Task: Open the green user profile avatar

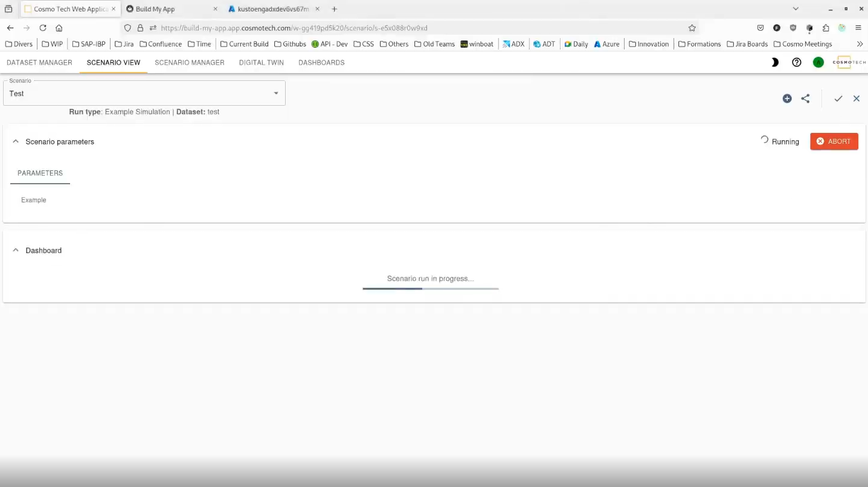Action: click(818, 62)
